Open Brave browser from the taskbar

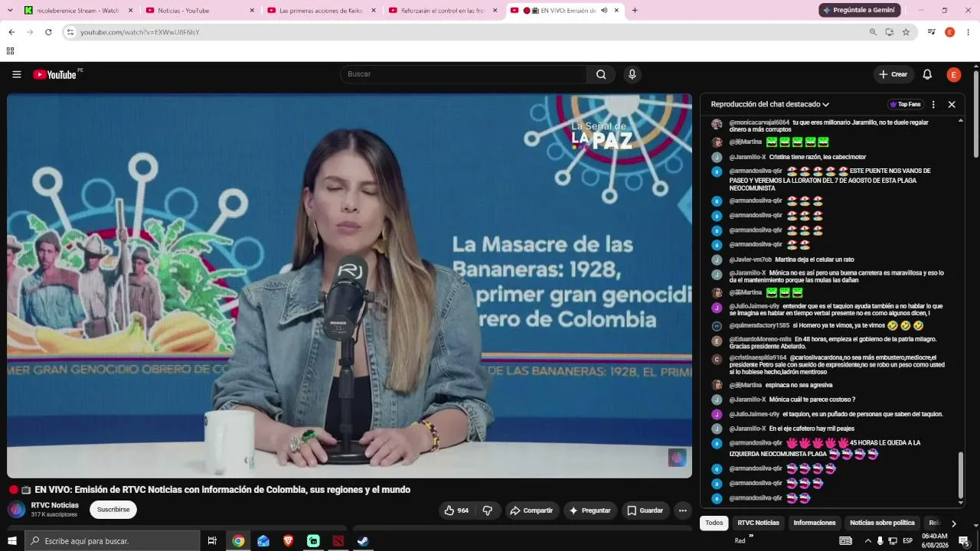288,541
